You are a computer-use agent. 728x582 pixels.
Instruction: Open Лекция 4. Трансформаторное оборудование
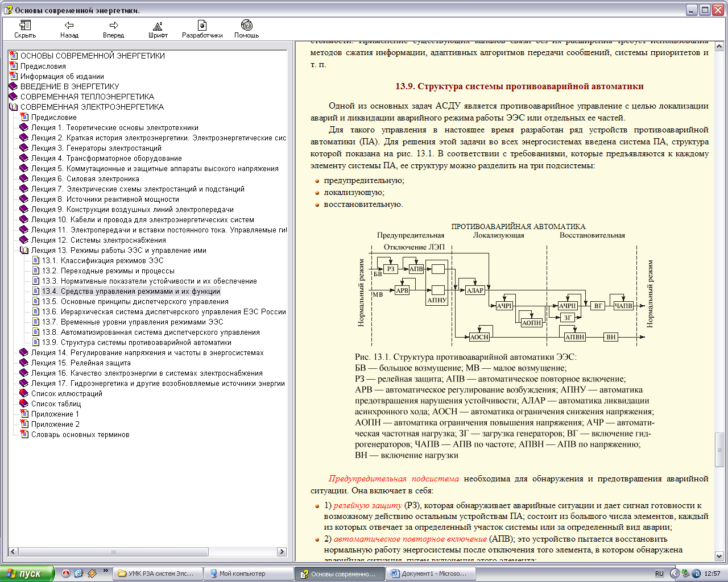(106, 158)
